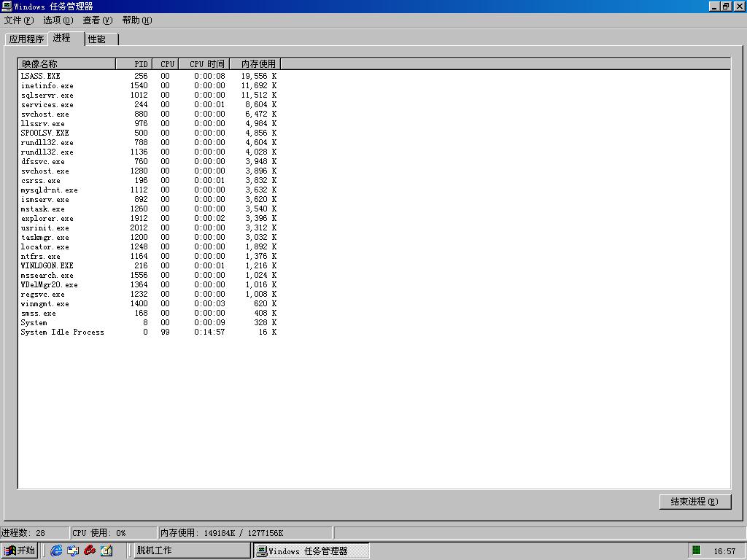The width and height of the screenshot is (747, 560).
Task: Click the clock showing 16:57
Action: [x=724, y=551]
